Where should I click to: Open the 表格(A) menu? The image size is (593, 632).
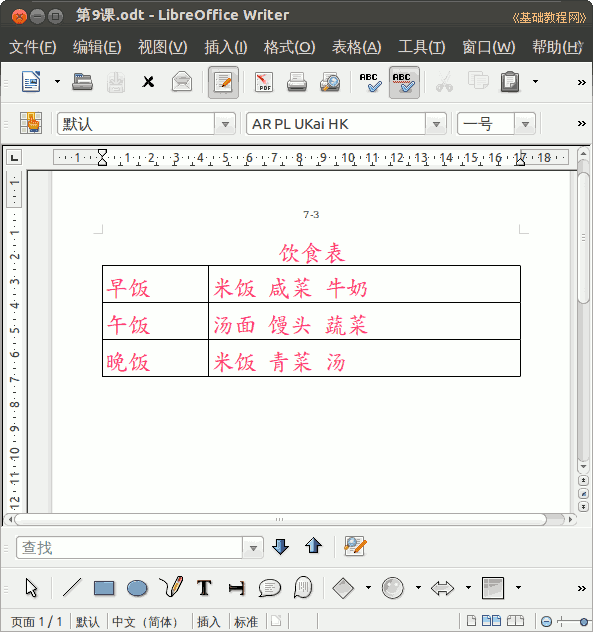356,47
